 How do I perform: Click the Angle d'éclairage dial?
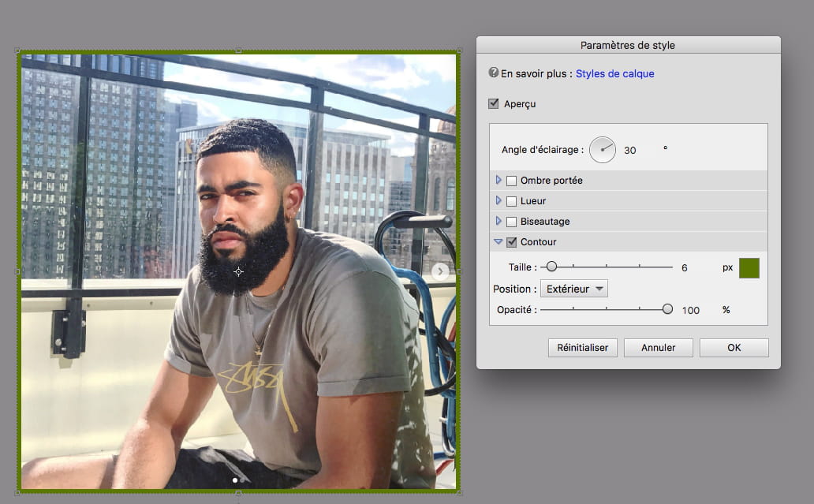pyautogui.click(x=602, y=150)
